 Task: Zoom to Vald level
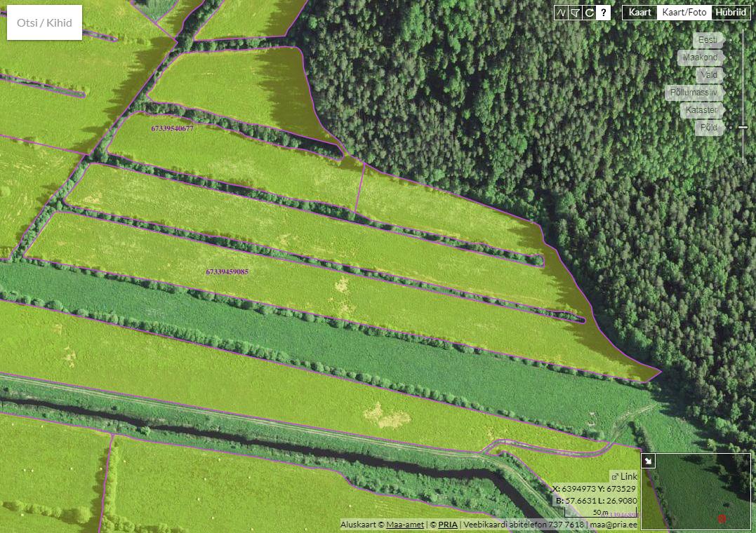[709, 75]
